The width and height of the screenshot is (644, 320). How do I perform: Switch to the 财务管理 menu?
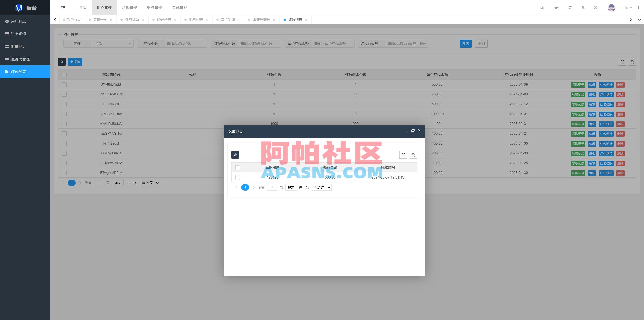click(154, 8)
